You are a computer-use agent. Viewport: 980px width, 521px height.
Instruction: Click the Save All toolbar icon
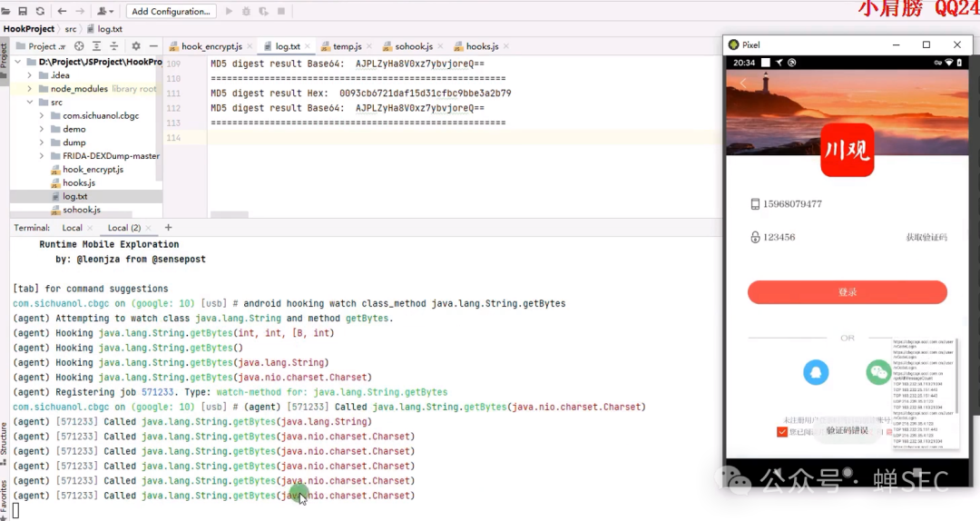[x=23, y=11]
